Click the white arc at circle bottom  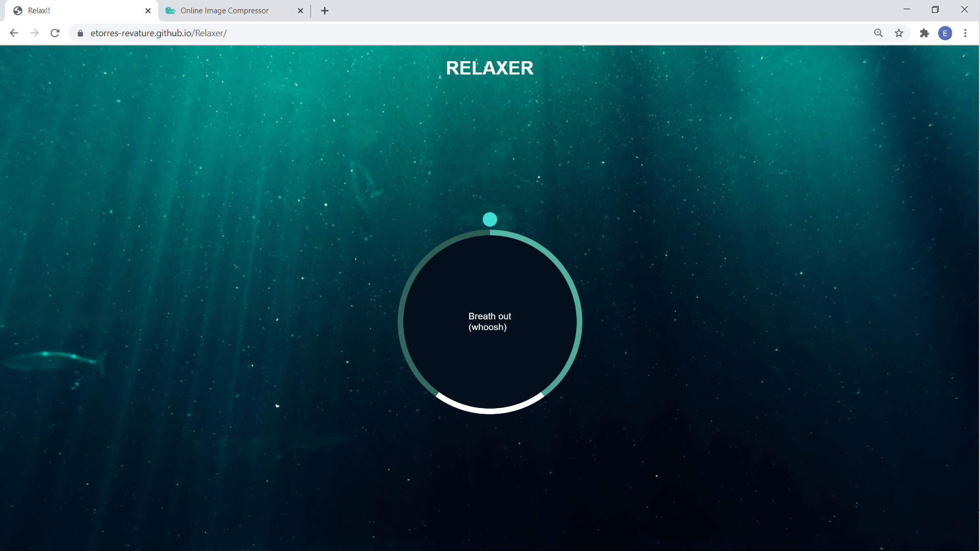[x=489, y=411]
